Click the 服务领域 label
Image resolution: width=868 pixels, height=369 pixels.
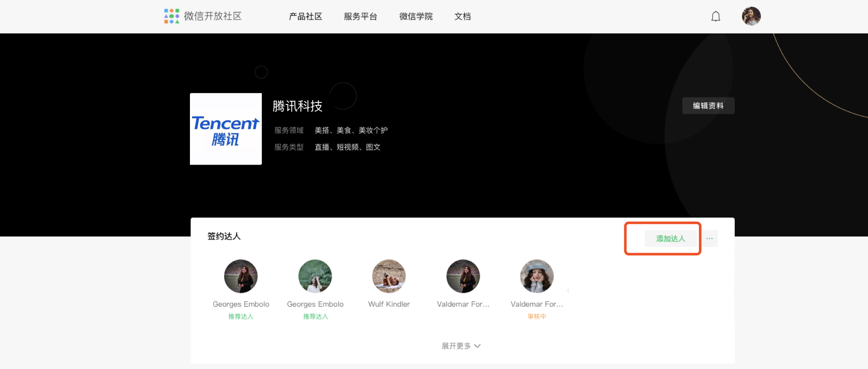coord(289,130)
